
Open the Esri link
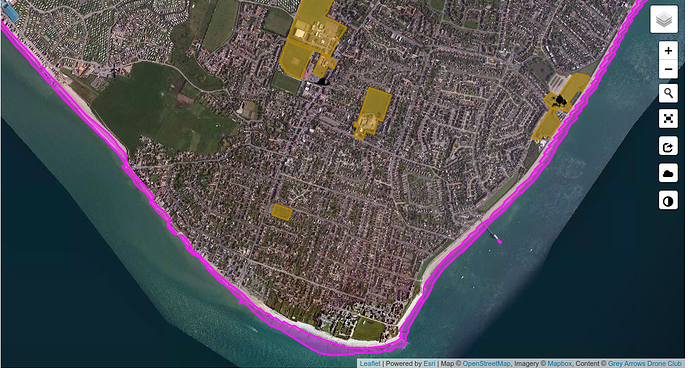coord(429,364)
